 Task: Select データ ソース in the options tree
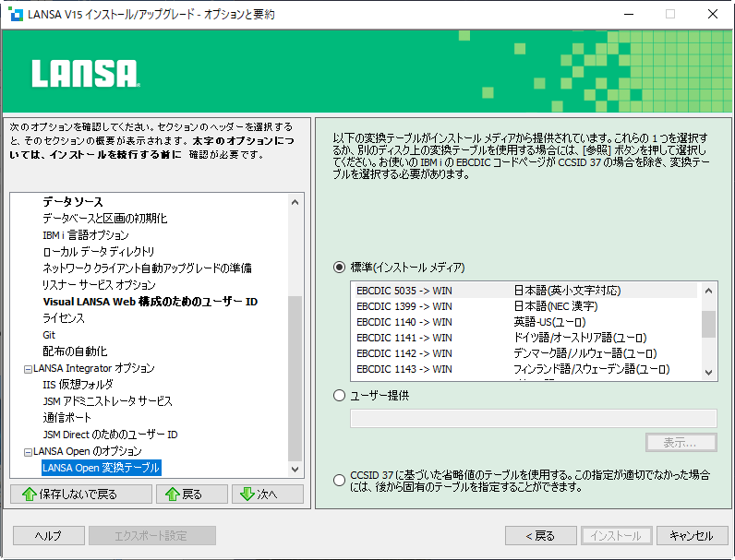click(73, 202)
